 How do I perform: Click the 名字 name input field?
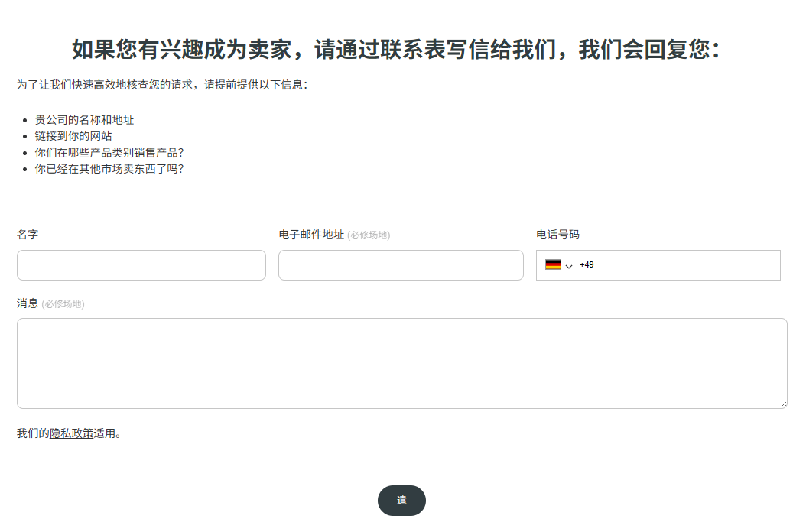tap(141, 265)
